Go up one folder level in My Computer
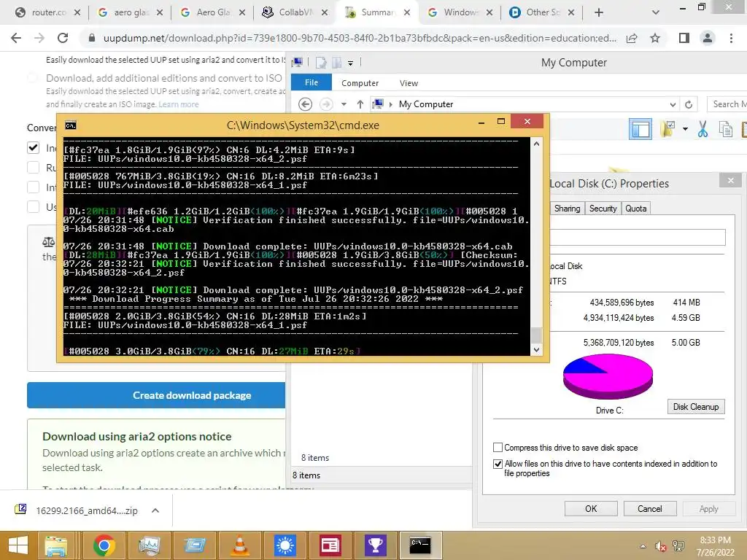The image size is (747, 560). (x=360, y=104)
